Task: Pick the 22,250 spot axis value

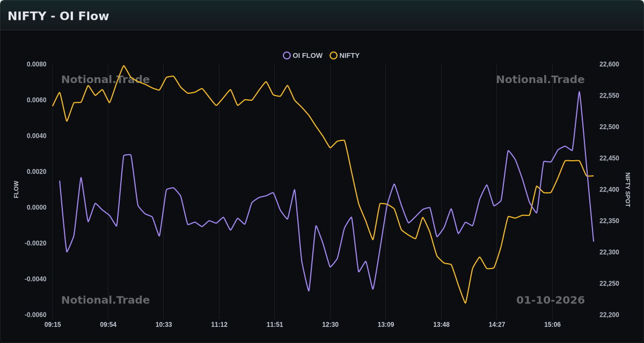Action: tap(609, 284)
